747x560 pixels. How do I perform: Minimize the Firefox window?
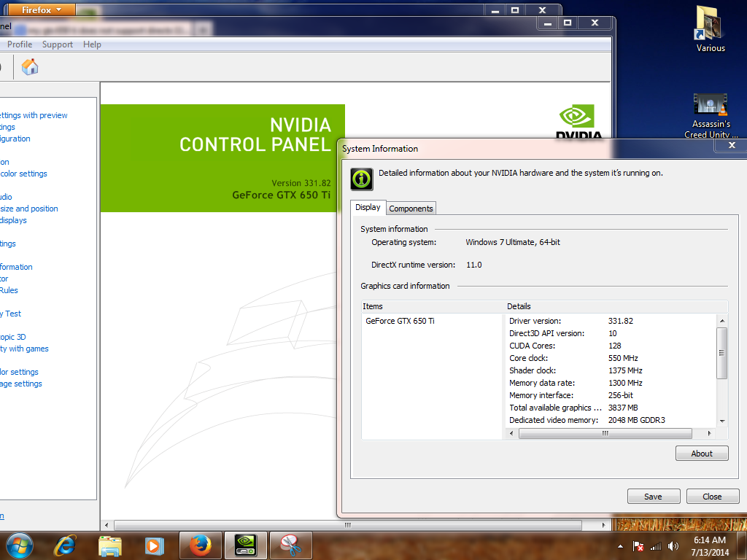click(495, 10)
